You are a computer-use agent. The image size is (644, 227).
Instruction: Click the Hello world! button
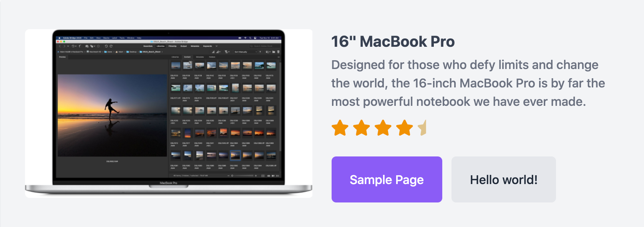tap(503, 179)
